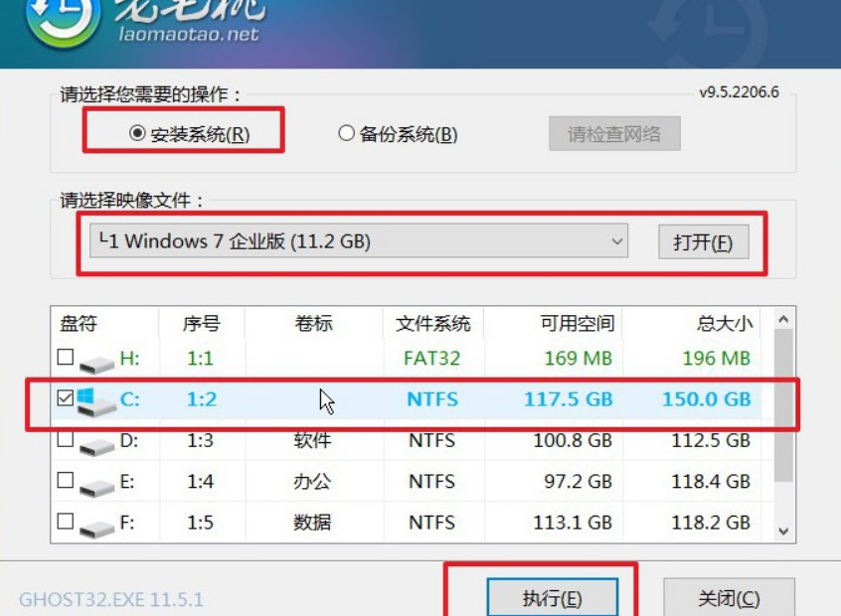Click the 请检查网络 button

click(614, 133)
